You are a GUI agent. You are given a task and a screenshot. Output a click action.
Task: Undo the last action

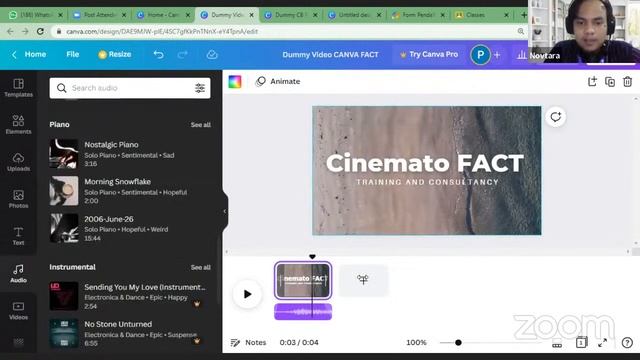pos(158,54)
